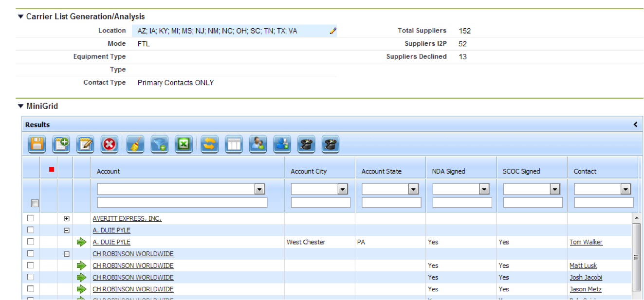Click the add new record icon

61,144
